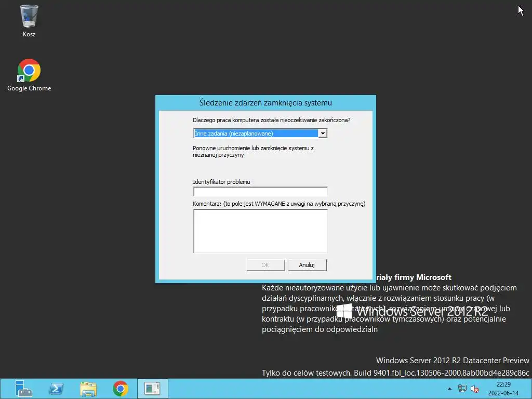
Task: Click the greyed OK button
Action: pos(265,265)
